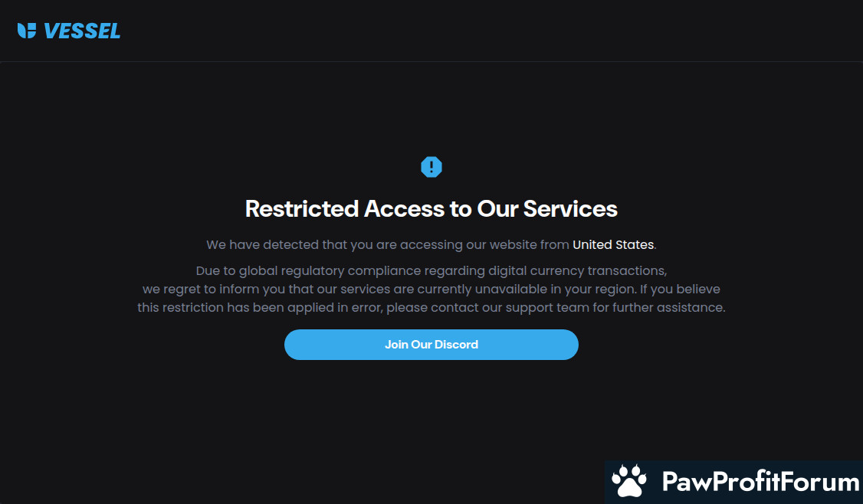The width and height of the screenshot is (863, 504).
Task: Click the Restricted Access to Our Services heading
Action: [431, 208]
